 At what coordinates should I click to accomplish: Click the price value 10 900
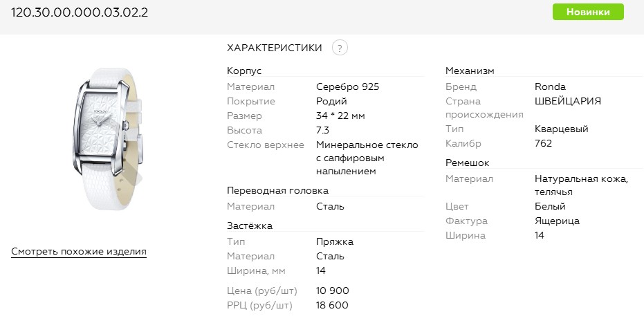333,290
